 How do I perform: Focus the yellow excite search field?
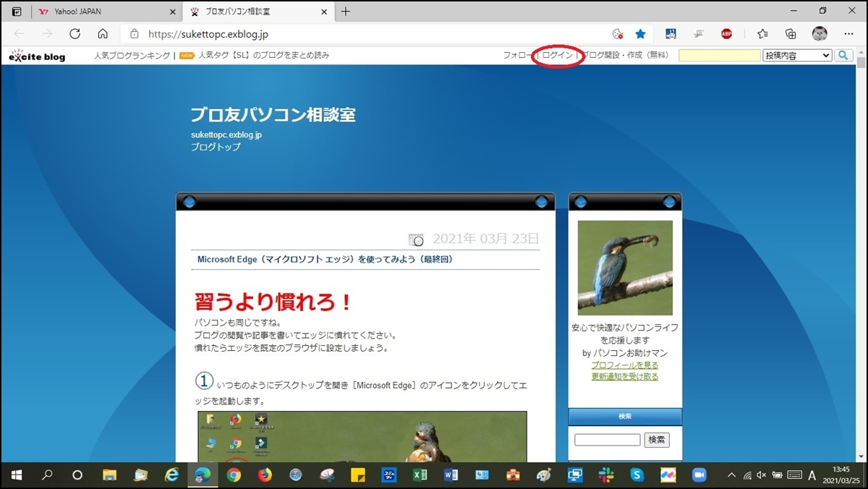[720, 55]
